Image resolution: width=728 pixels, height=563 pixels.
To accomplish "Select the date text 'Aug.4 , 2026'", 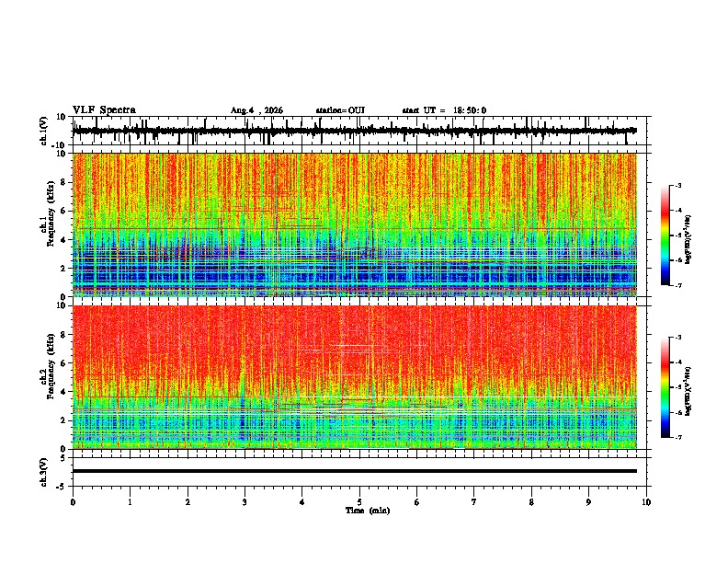I will tap(256, 110).
